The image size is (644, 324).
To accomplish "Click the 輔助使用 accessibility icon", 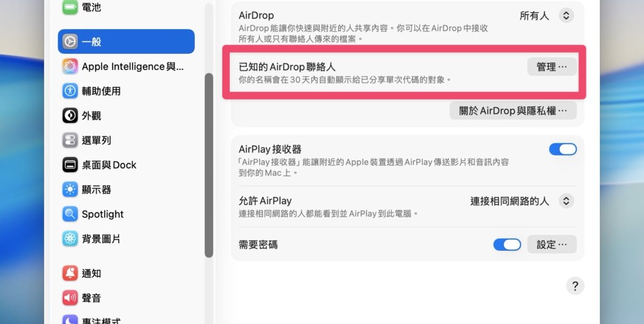I will point(70,91).
